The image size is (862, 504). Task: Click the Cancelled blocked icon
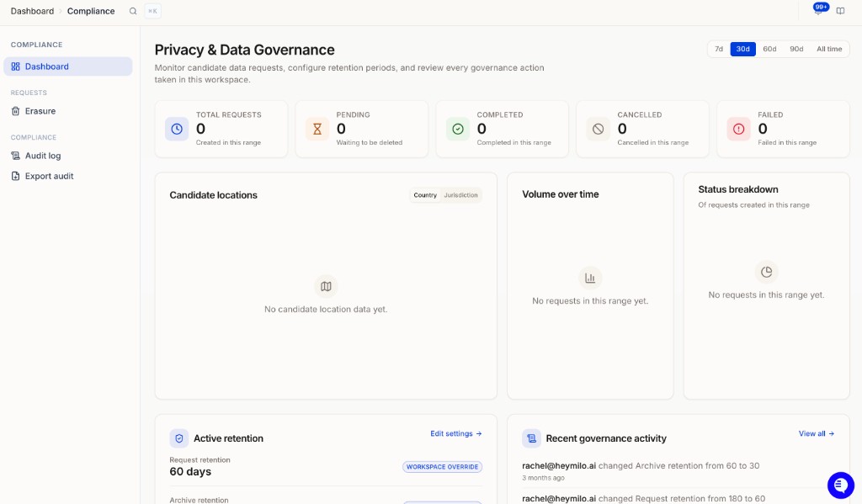click(599, 129)
